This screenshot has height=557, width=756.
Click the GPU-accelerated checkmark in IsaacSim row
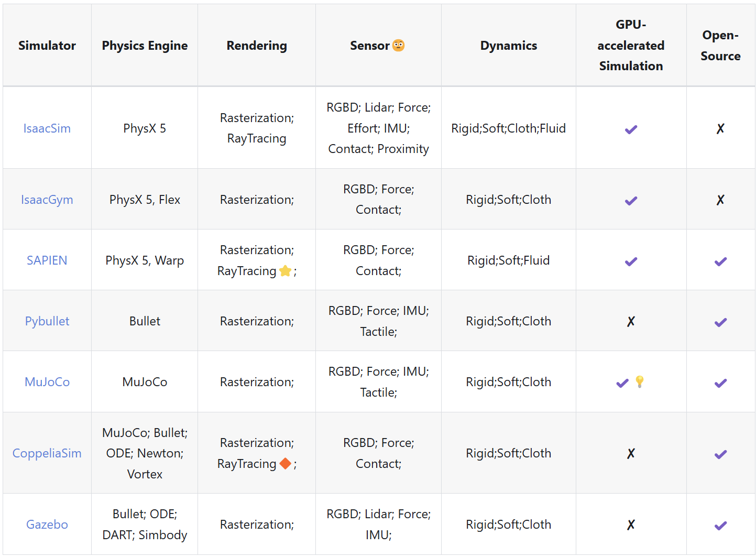pos(631,129)
